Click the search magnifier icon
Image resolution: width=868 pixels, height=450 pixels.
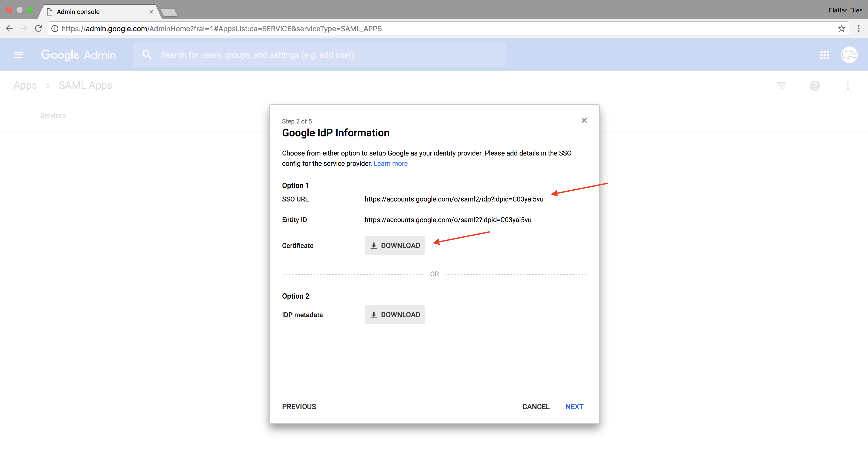147,55
